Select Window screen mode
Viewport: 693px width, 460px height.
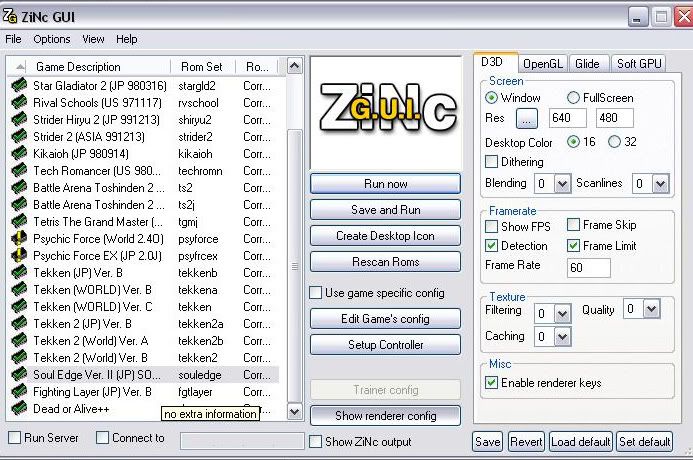pos(491,98)
